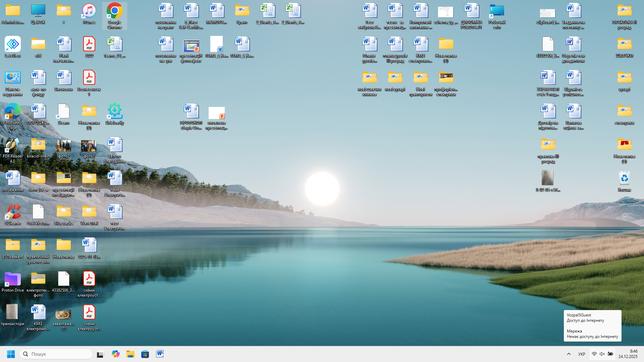Open File Explorer from the taskbar

(x=130, y=354)
